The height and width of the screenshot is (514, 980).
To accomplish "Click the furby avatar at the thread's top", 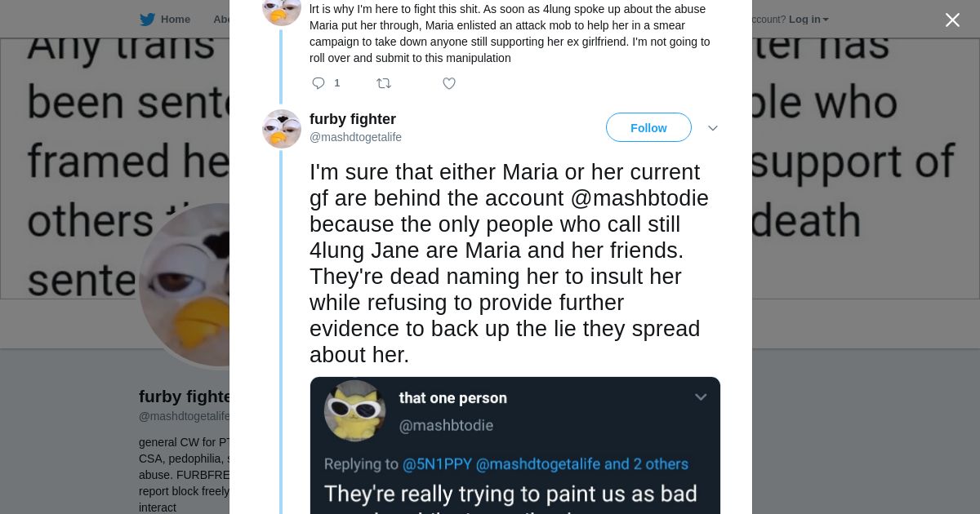I will coord(282,10).
